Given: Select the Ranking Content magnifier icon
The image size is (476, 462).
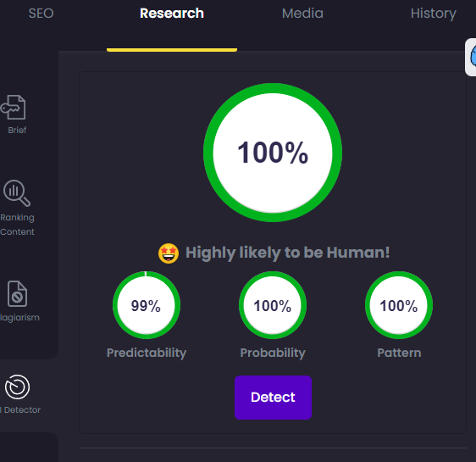Looking at the screenshot, I should 17,193.
